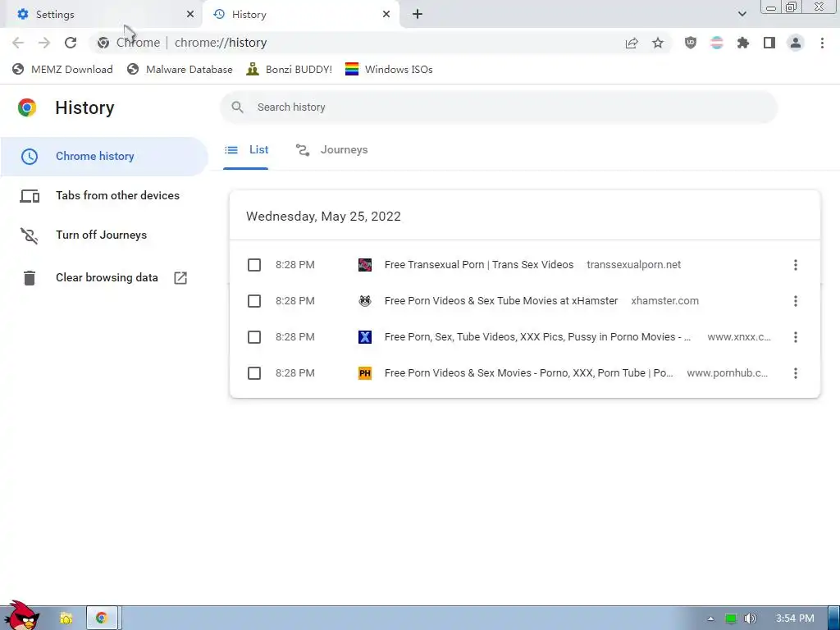Open actions menu for xnxx entry
Screen dimensions: 840x630
[x=796, y=337]
